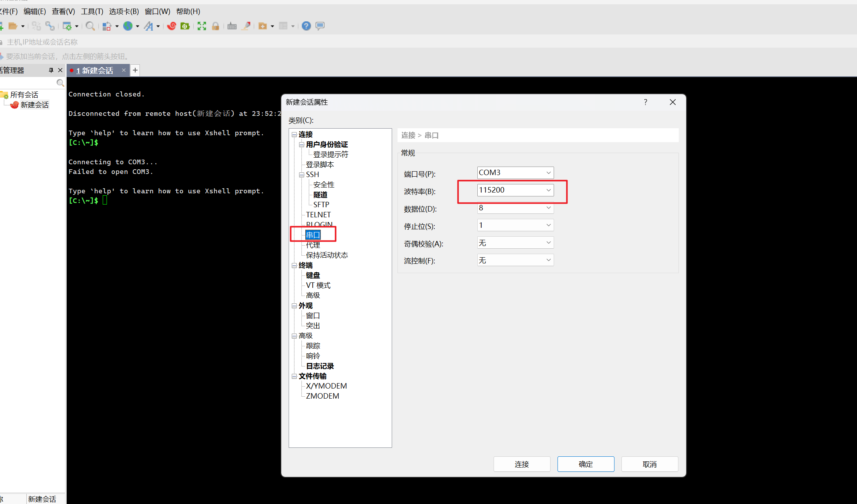The image size is (857, 504).
Task: Collapse the 连接 tree branch in the dialog
Action: (294, 134)
